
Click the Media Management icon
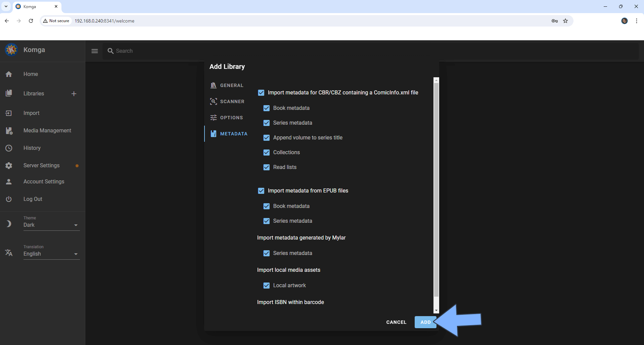(9, 131)
